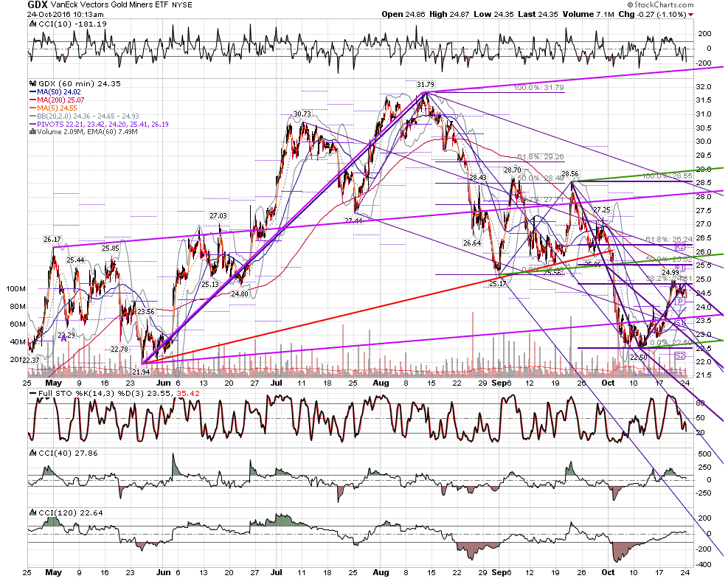Click the S2 pivot marker
728x584 pixels.
[680, 356]
